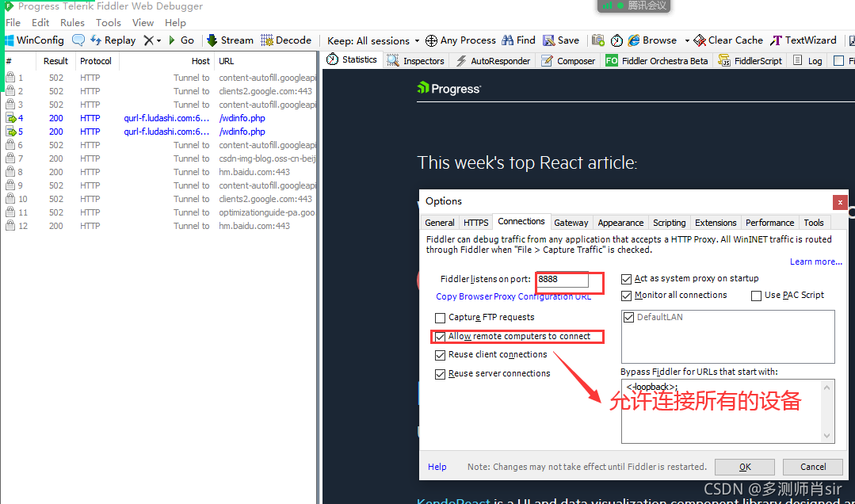The width and height of the screenshot is (855, 504).
Task: Click the Go resume button
Action: [x=181, y=40]
